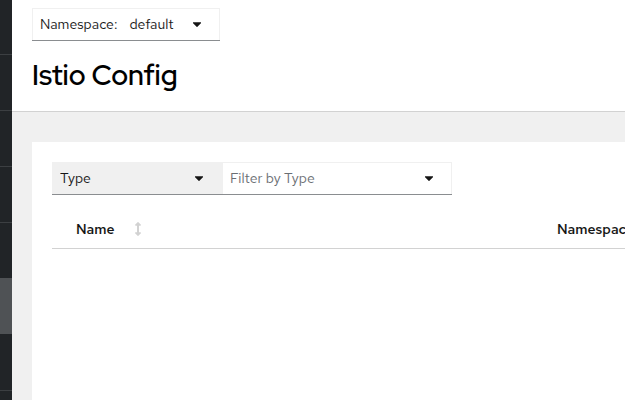Screen dimensions: 625x400
Task: Focus the Filter by Type field
Action: [337, 178]
